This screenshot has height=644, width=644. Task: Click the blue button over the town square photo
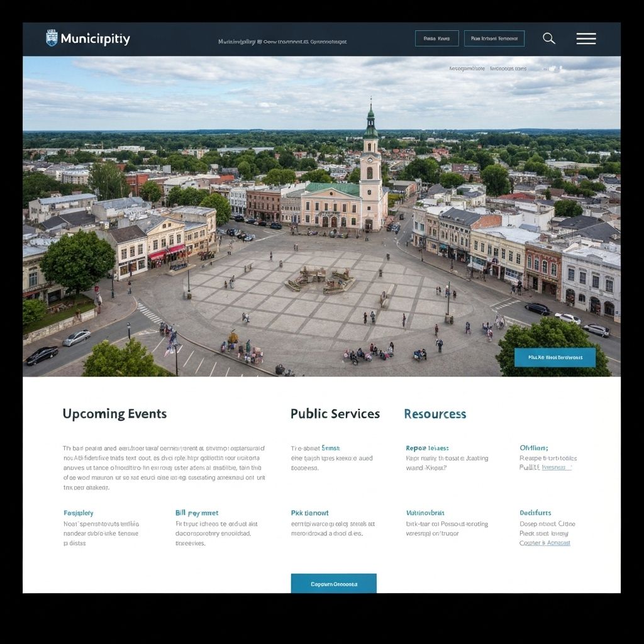pos(554,357)
